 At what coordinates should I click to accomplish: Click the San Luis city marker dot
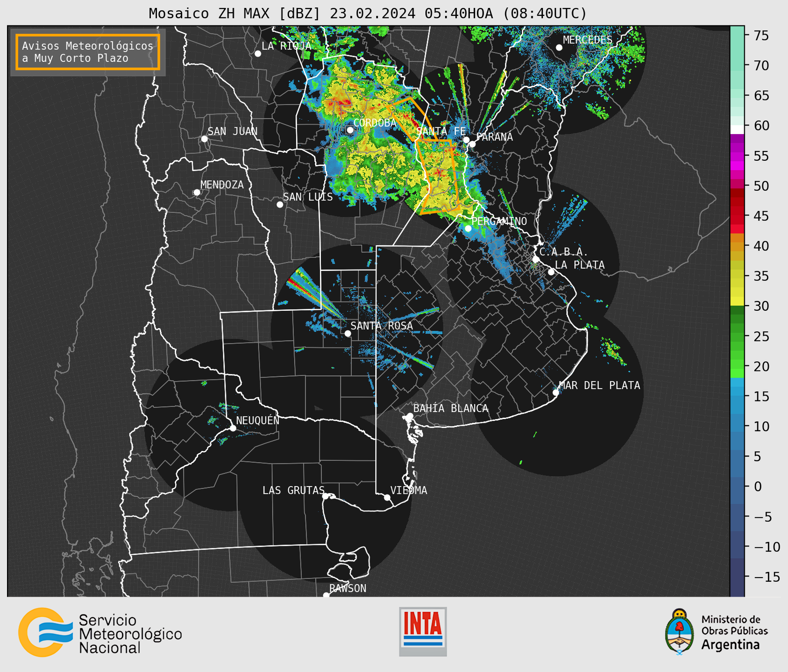(x=280, y=205)
